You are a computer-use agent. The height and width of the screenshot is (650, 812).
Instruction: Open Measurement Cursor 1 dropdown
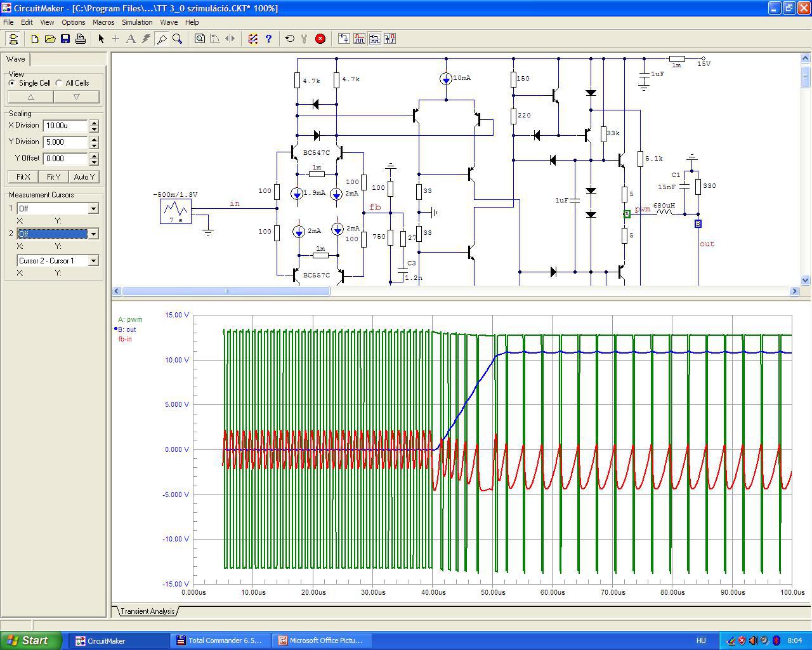(x=93, y=209)
